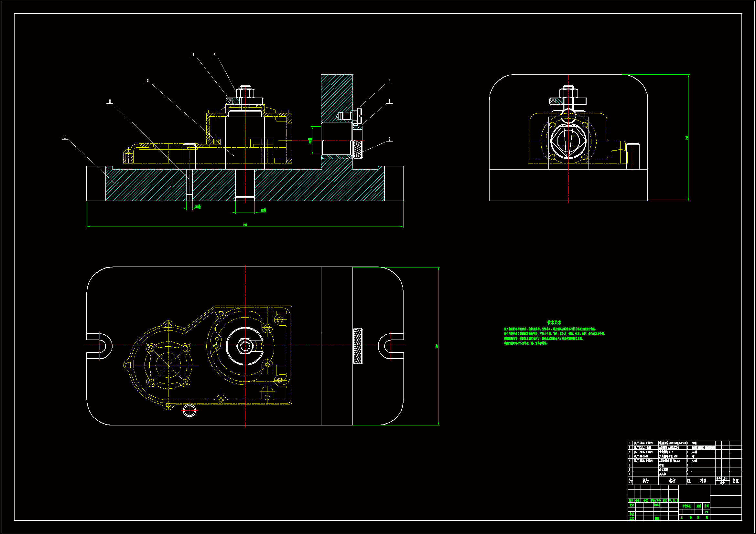Click balloon label number 5
The width and height of the screenshot is (756, 534).
coord(214,55)
